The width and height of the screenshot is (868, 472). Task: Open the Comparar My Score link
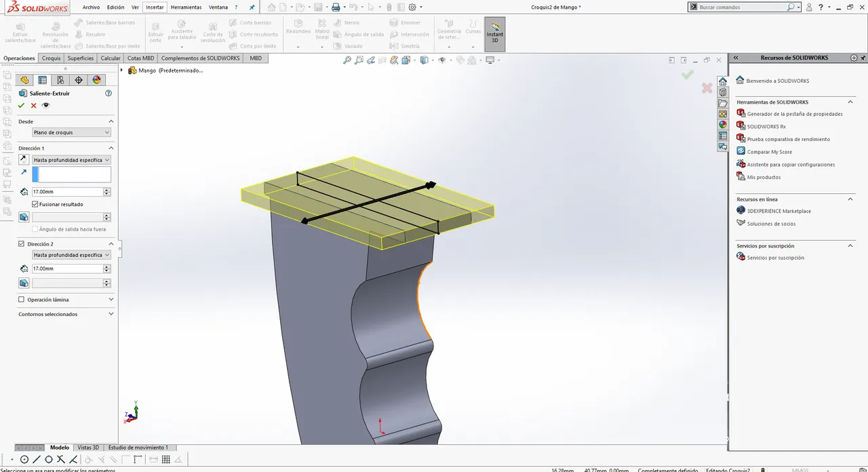770,152
